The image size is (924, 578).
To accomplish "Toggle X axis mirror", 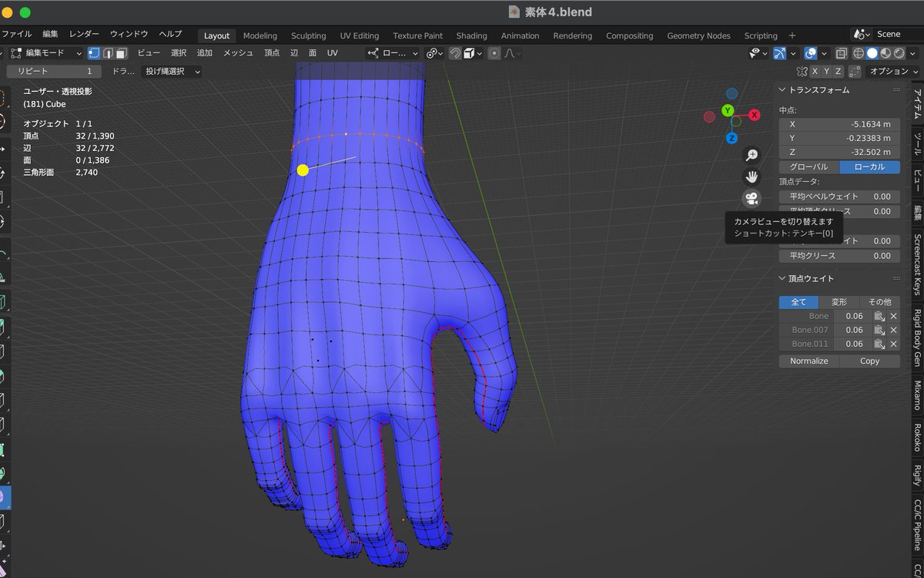I will [x=815, y=71].
